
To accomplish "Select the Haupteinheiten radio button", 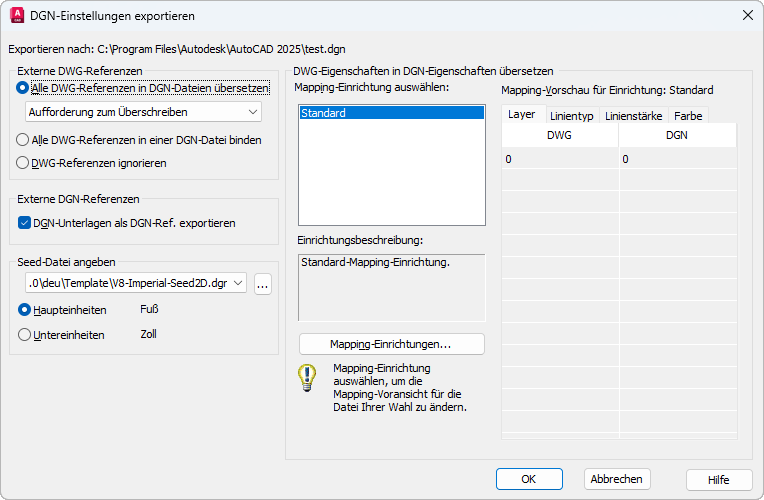I will (25, 310).
